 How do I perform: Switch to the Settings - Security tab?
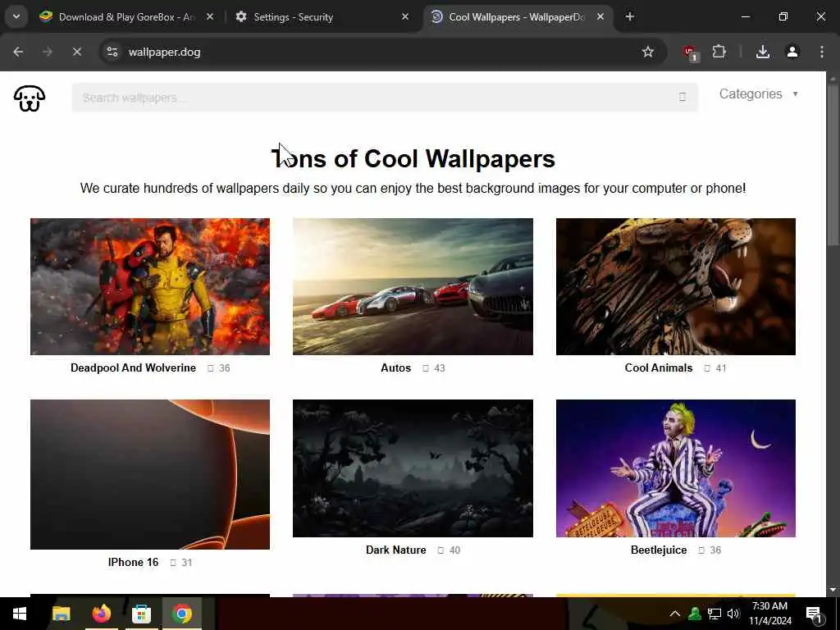point(322,16)
